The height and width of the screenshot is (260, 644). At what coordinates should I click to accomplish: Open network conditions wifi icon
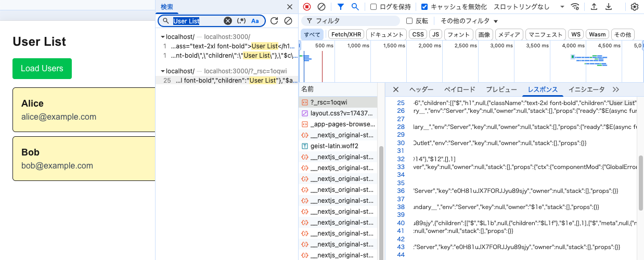point(575,7)
